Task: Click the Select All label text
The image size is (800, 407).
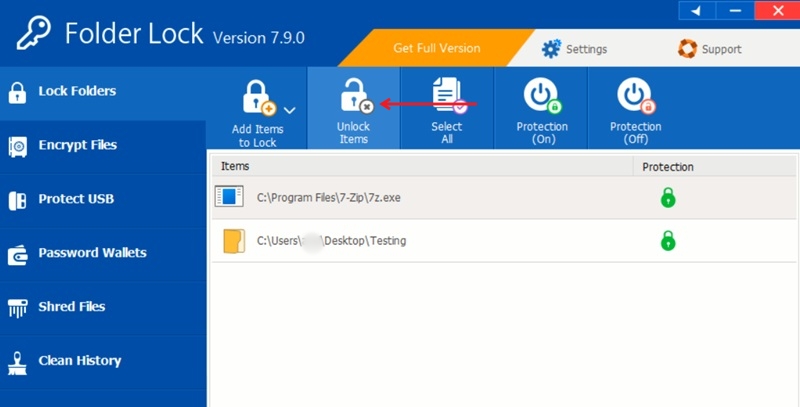Action: [x=447, y=133]
